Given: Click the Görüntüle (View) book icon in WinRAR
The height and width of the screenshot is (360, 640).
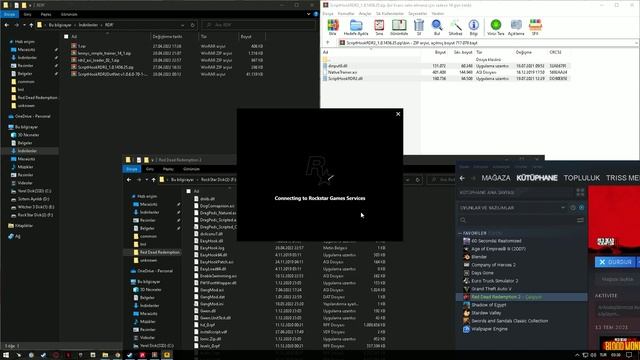Looking at the screenshot, I should point(399,26).
